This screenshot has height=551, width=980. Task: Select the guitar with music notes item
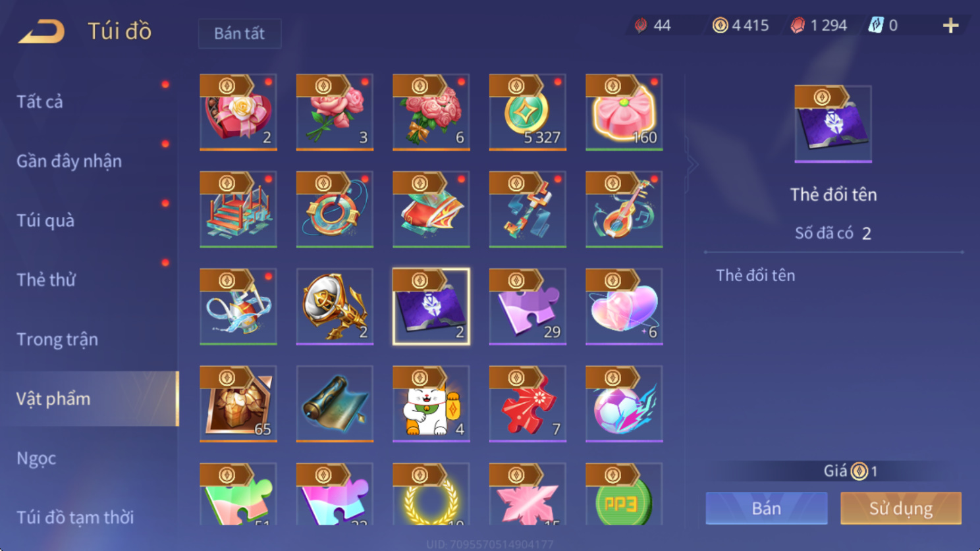[624, 210]
